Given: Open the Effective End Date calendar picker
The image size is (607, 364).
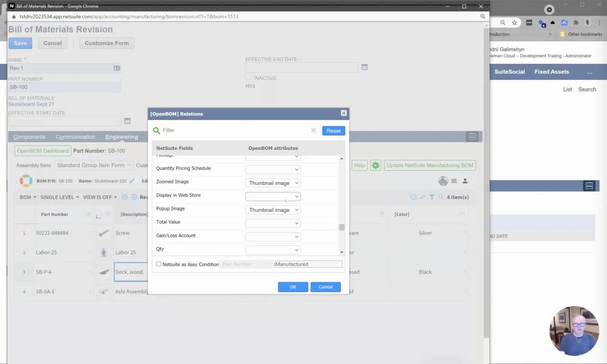Looking at the screenshot, I should (x=364, y=67).
